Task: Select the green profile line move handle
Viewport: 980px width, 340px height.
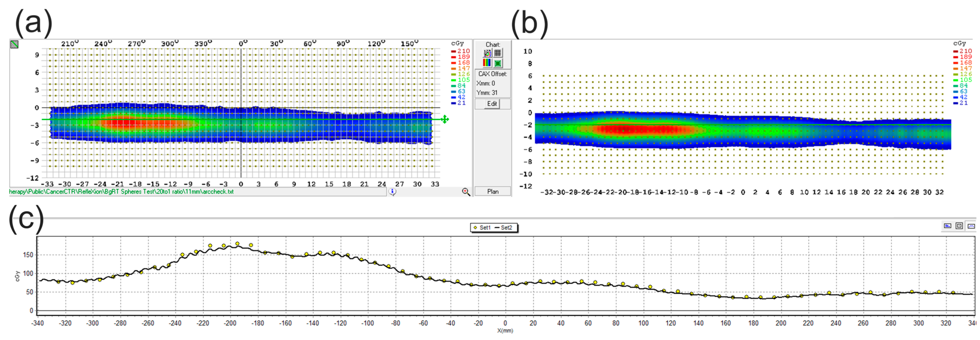Action: coord(444,119)
